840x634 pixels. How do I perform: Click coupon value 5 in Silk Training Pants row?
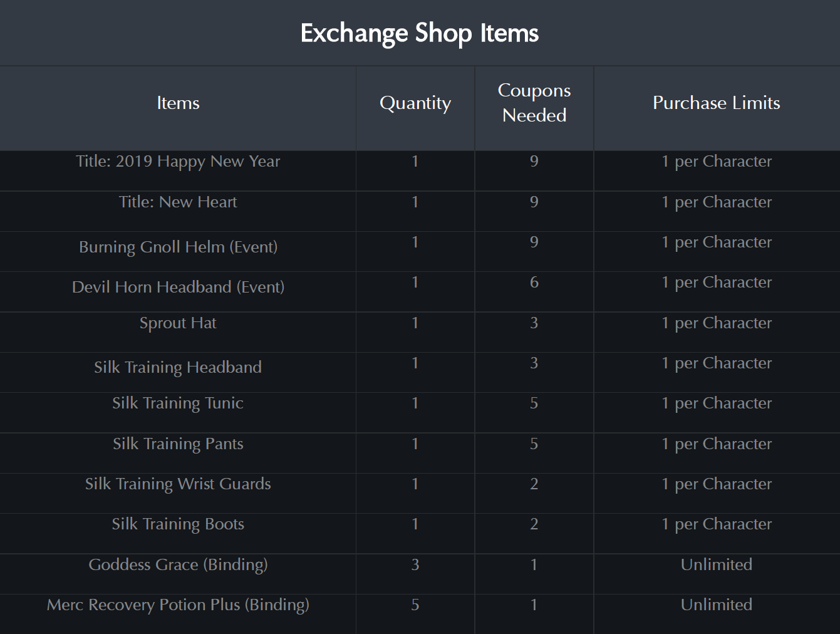tap(534, 444)
